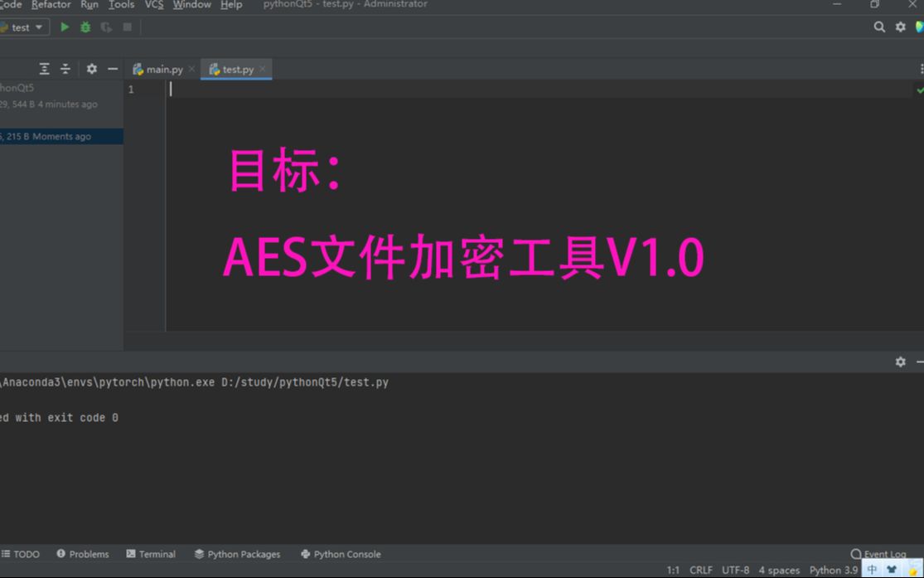Open the line separator selector showing CRLF
This screenshot has height=578, width=924.
701,570
